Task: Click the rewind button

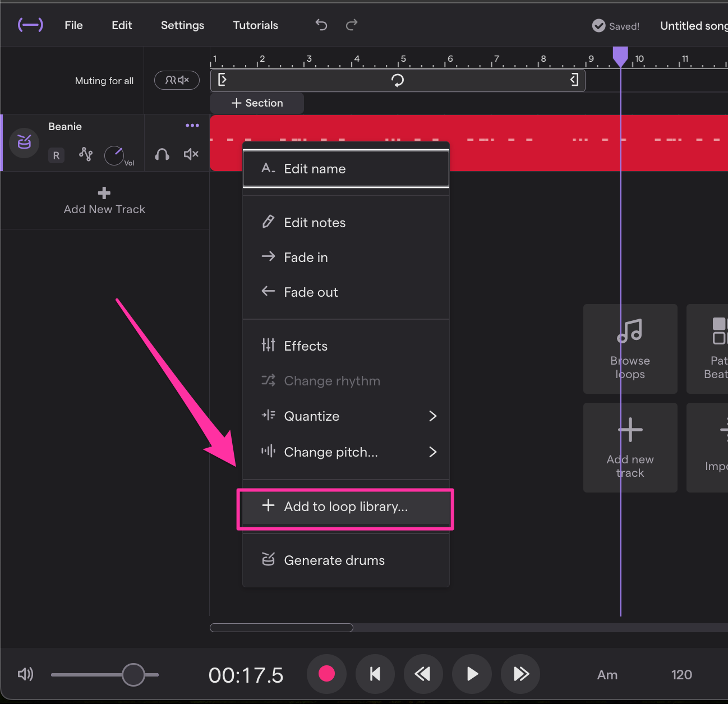Action: tap(423, 674)
